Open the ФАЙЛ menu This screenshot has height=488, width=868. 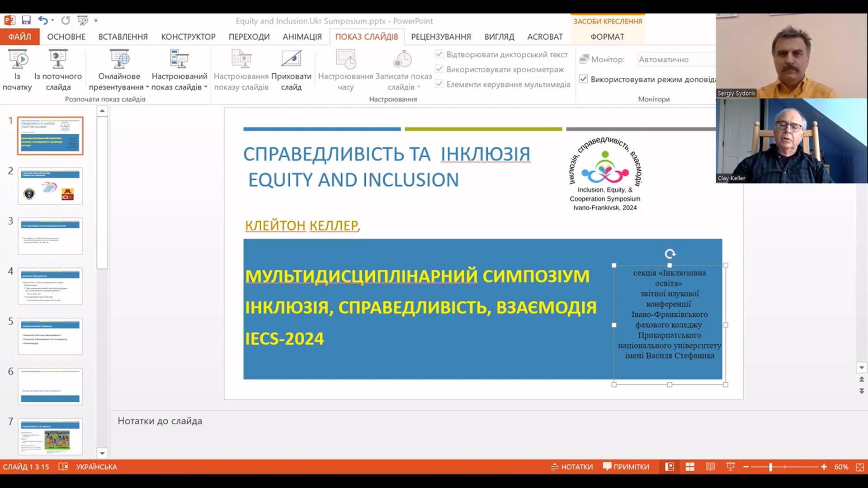coord(19,37)
